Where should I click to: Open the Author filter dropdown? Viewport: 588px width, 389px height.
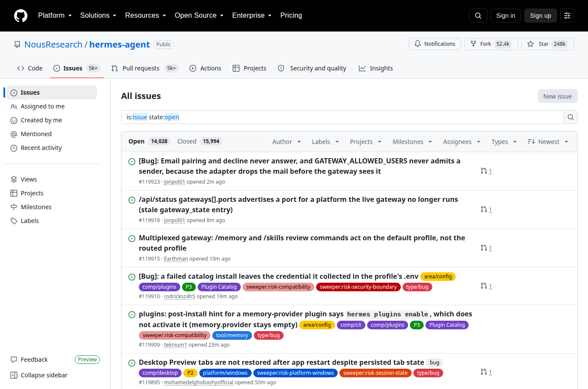point(287,142)
